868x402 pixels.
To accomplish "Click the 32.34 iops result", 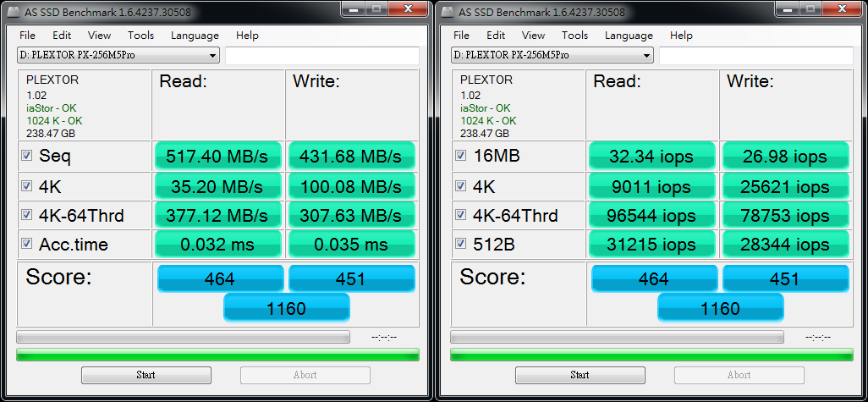I will (652, 157).
